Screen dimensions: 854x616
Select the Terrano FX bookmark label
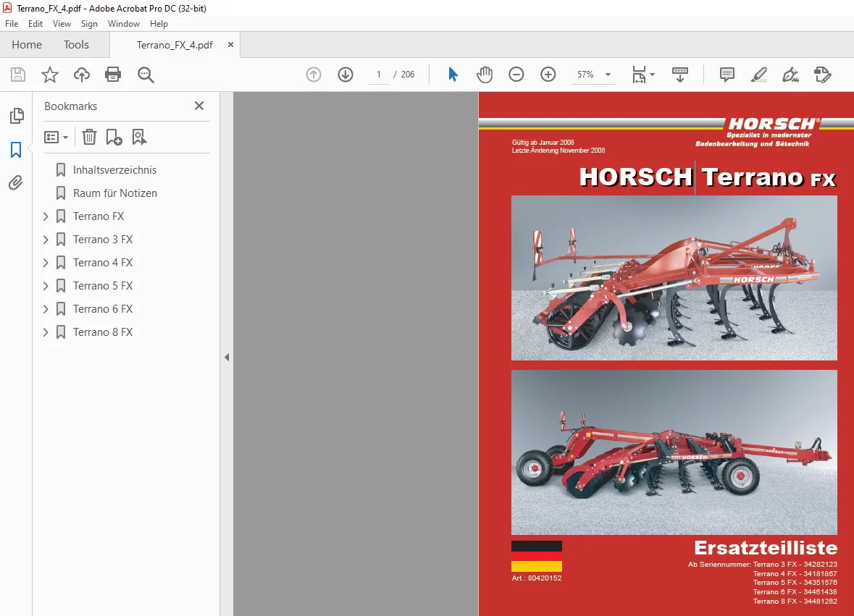pyautogui.click(x=99, y=216)
